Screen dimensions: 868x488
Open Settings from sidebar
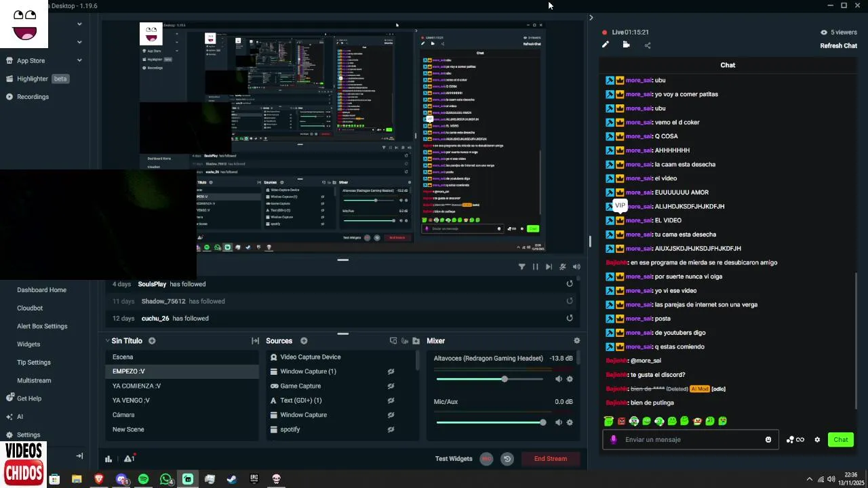23,435
